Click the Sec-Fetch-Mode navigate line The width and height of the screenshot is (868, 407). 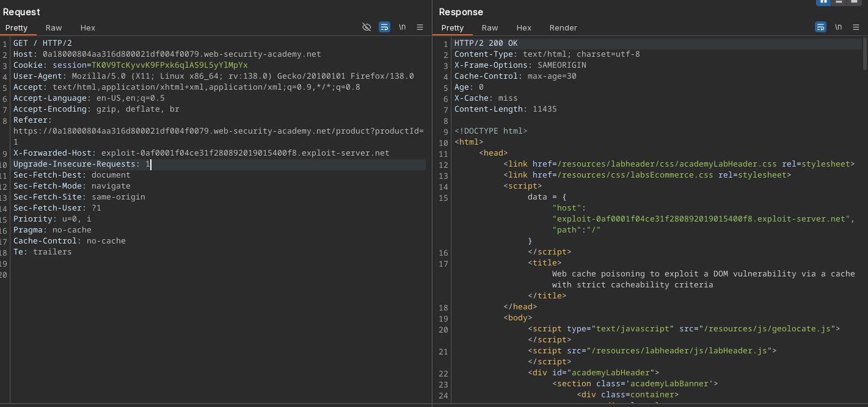click(x=72, y=185)
